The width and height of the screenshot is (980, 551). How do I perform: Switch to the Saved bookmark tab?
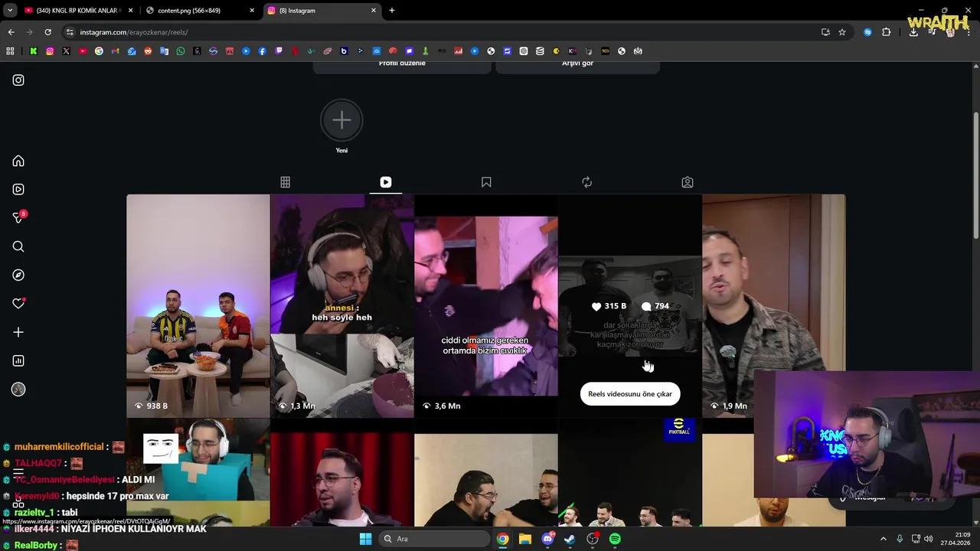point(486,182)
